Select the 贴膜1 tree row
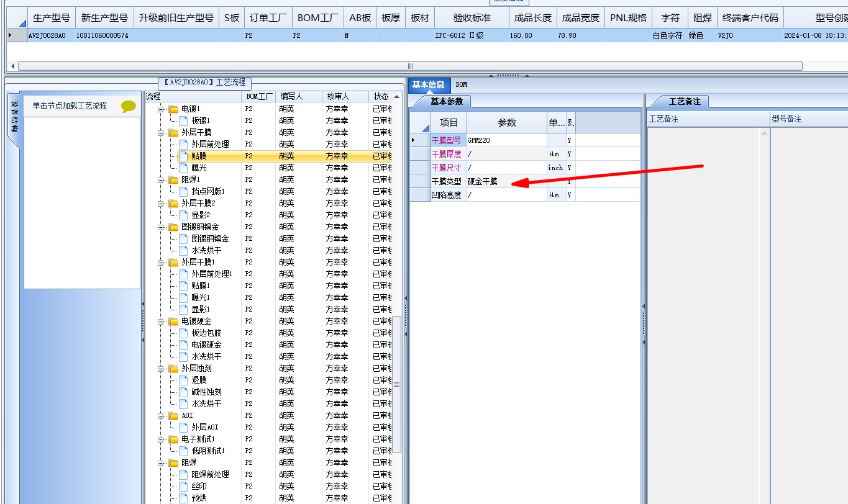 201,286
